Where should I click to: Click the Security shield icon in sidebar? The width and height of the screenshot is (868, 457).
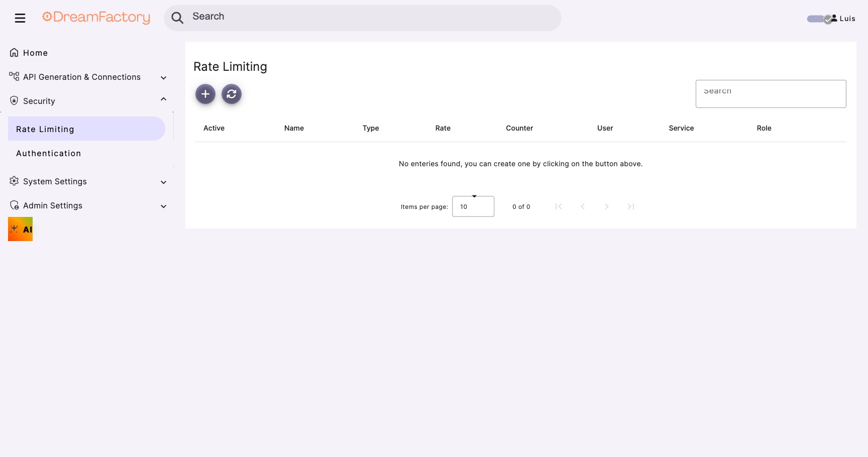pos(14,100)
